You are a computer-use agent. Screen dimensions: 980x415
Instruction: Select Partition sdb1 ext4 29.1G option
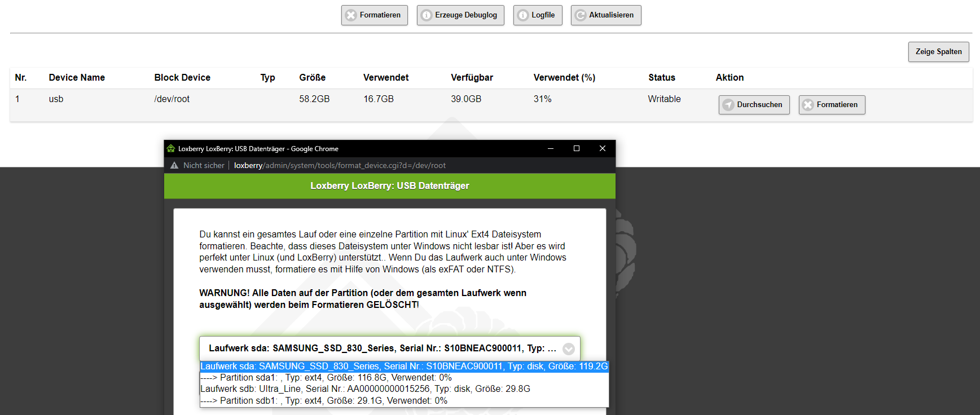pyautogui.click(x=405, y=401)
